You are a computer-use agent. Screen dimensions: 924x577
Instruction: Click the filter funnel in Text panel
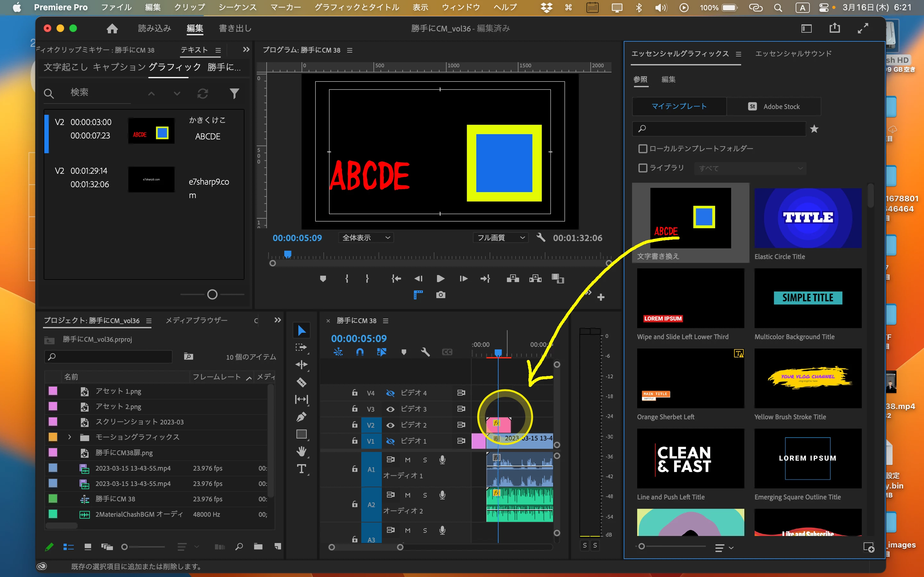pos(235,94)
